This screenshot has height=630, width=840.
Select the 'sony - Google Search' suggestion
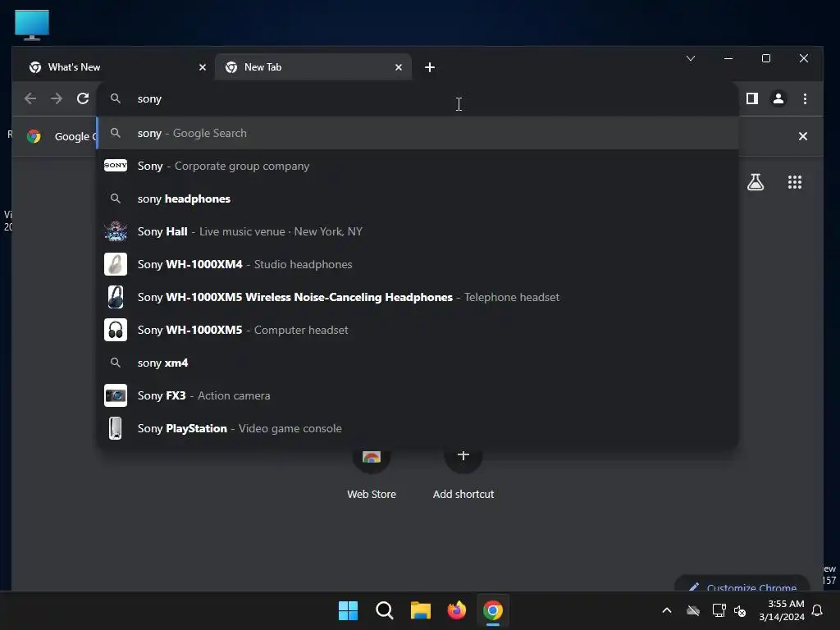pos(418,133)
